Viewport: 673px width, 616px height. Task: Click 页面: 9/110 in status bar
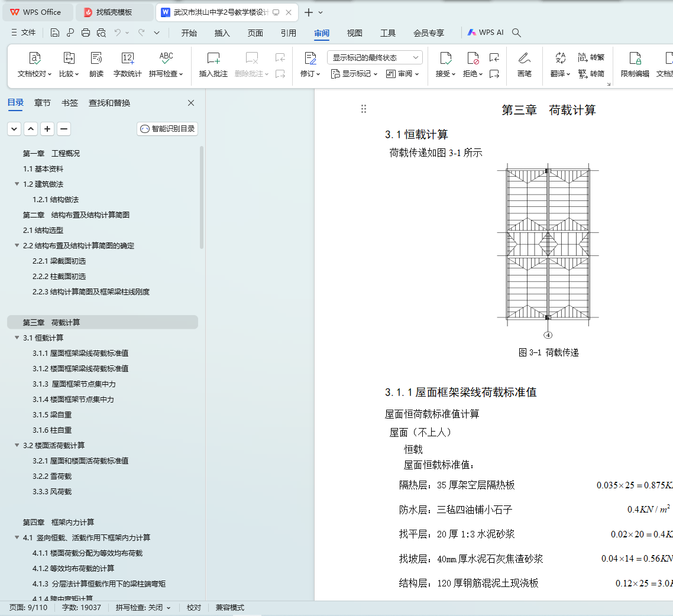pyautogui.click(x=28, y=607)
